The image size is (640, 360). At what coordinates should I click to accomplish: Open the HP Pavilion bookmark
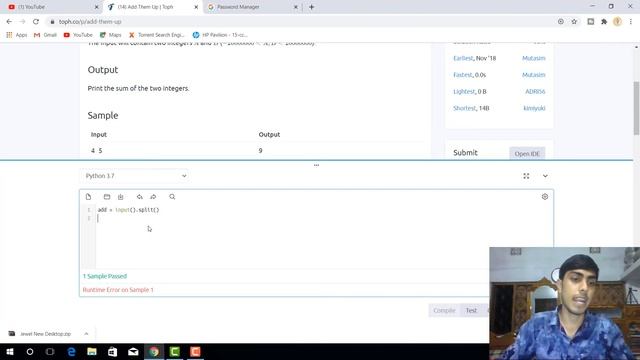point(220,35)
